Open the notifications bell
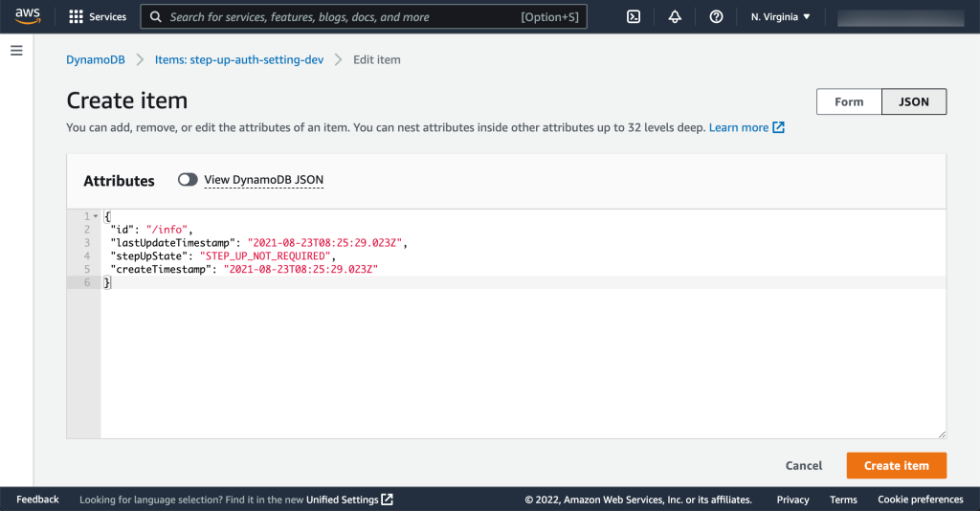Viewport: 980px width, 511px height. pos(675,17)
